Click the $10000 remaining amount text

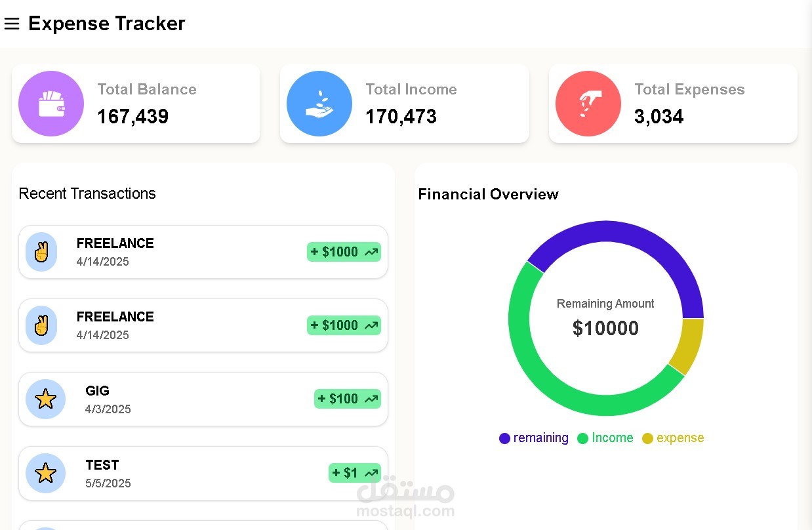click(605, 328)
